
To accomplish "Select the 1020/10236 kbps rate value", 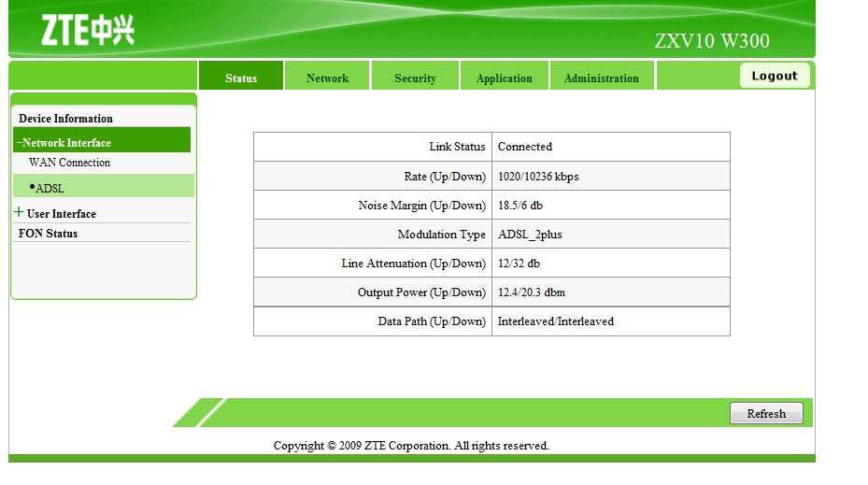I will pyautogui.click(x=538, y=177).
